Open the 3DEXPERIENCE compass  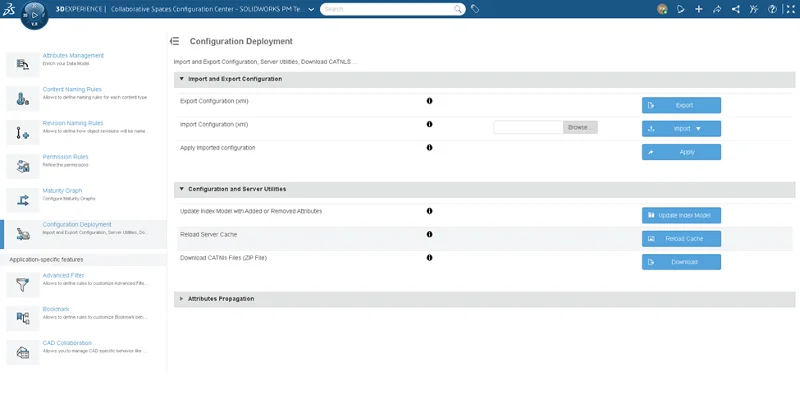(x=34, y=17)
